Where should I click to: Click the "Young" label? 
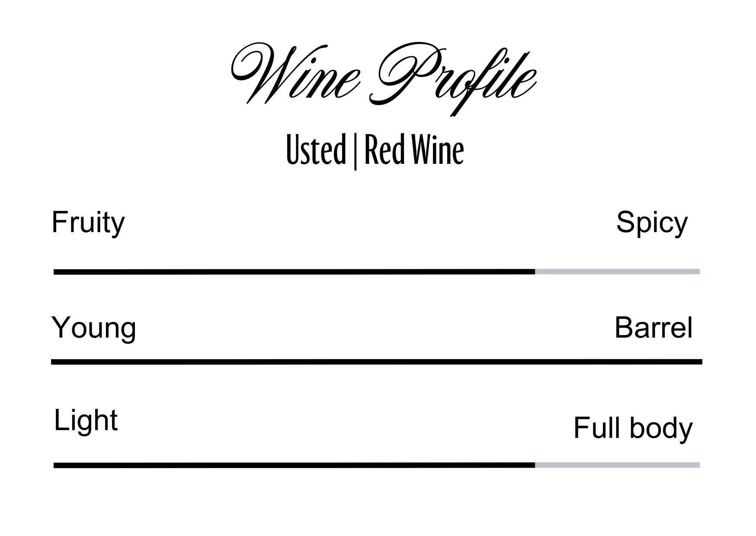click(94, 328)
